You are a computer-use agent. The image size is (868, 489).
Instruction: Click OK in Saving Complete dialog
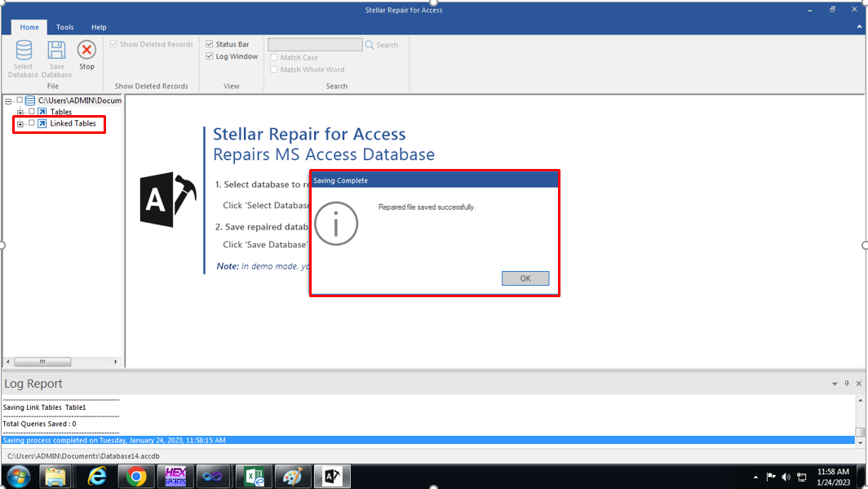[x=525, y=278]
